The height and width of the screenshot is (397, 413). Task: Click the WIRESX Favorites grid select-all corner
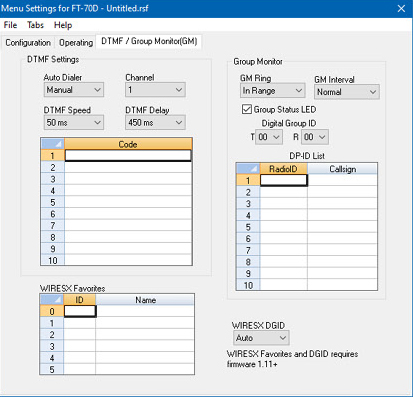(52, 300)
